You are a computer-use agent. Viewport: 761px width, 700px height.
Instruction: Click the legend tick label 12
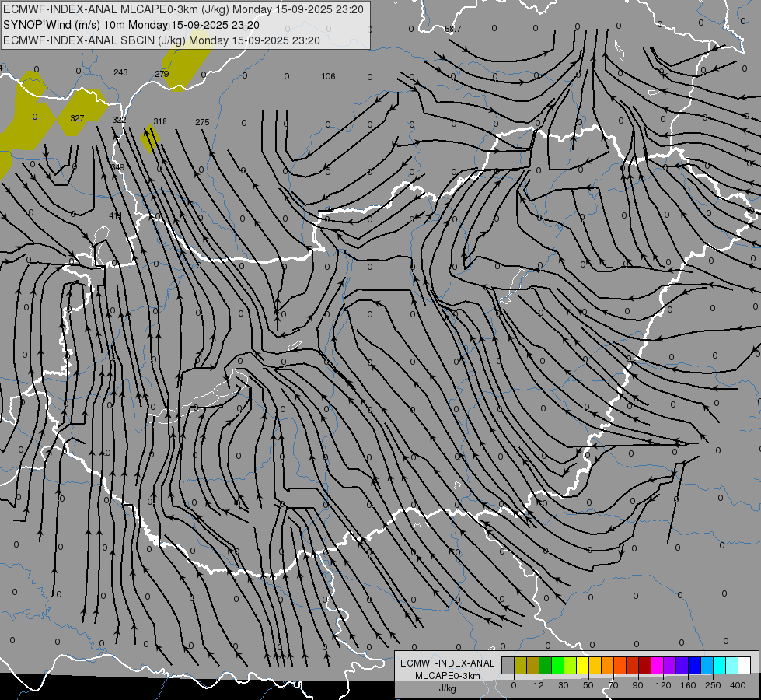click(x=539, y=685)
